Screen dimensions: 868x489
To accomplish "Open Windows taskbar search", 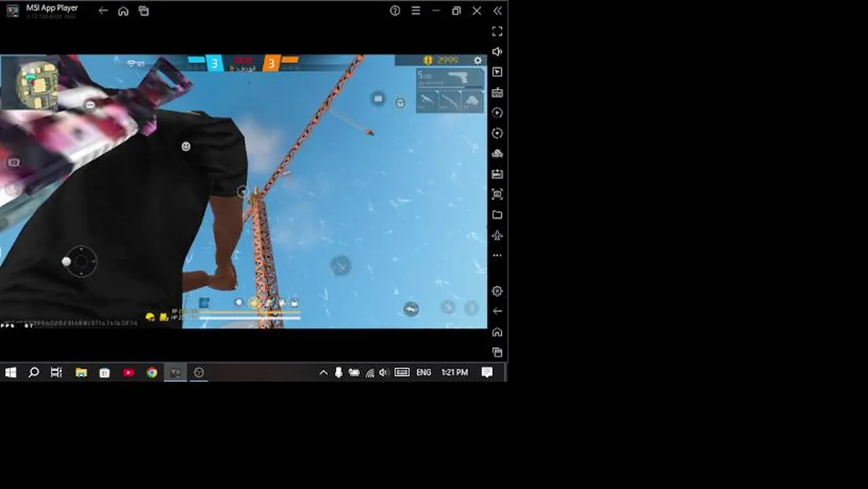I will (33, 372).
